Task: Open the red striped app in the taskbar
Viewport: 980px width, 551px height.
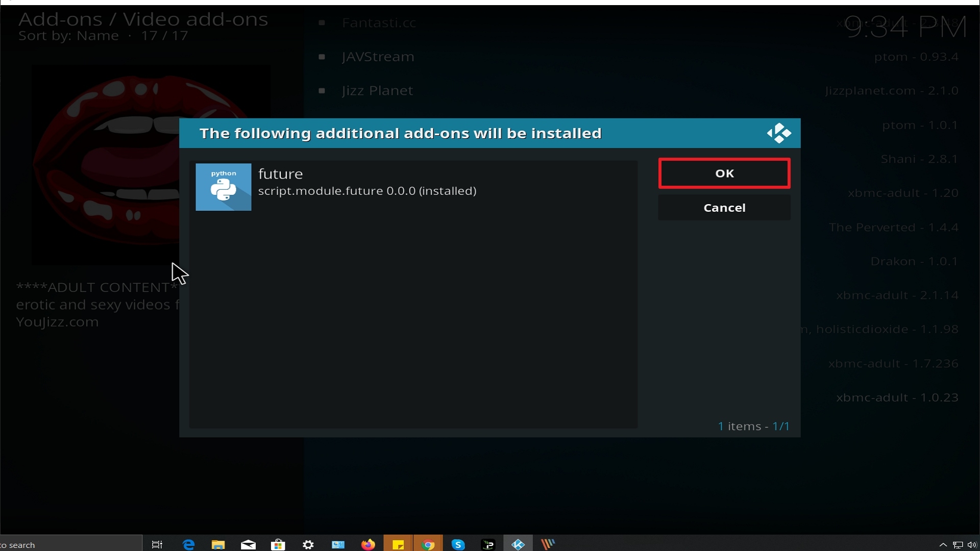Action: pos(548,544)
